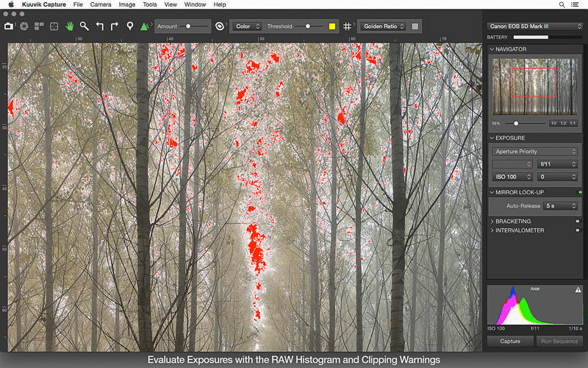Image resolution: width=588 pixels, height=368 pixels.
Task: Toggle the Intervalometer enable indicator
Action: pyautogui.click(x=579, y=230)
